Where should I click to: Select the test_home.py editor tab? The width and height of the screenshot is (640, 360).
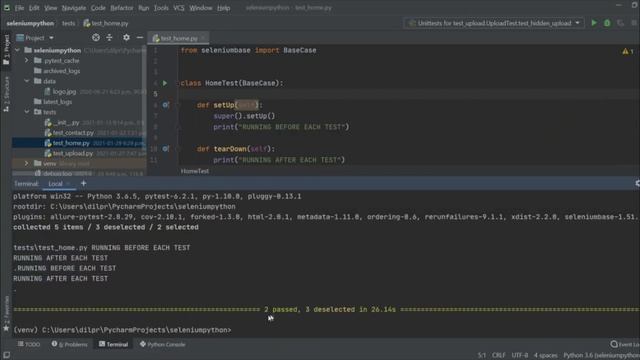178,38
